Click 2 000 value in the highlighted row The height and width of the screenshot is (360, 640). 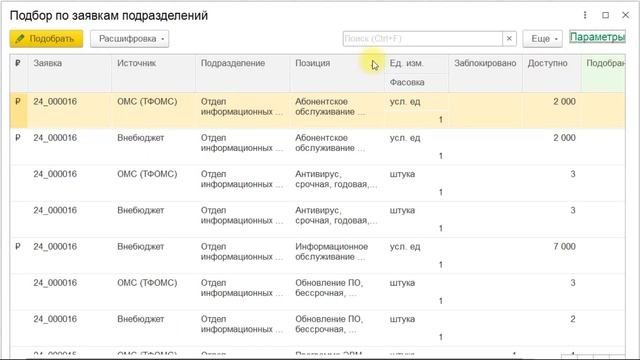(x=564, y=101)
